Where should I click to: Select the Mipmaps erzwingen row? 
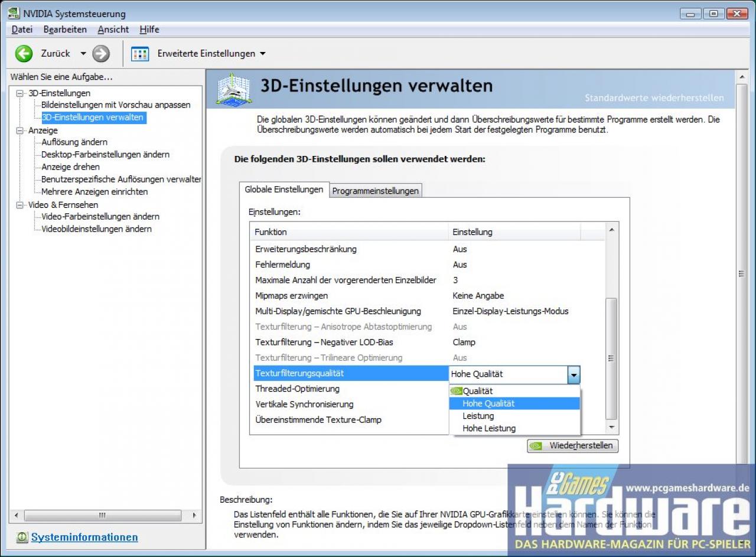click(x=428, y=295)
